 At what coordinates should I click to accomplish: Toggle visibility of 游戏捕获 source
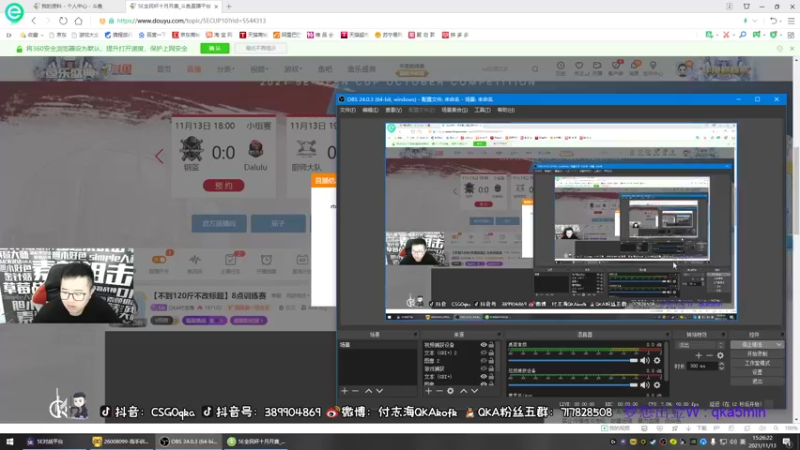coord(483,368)
